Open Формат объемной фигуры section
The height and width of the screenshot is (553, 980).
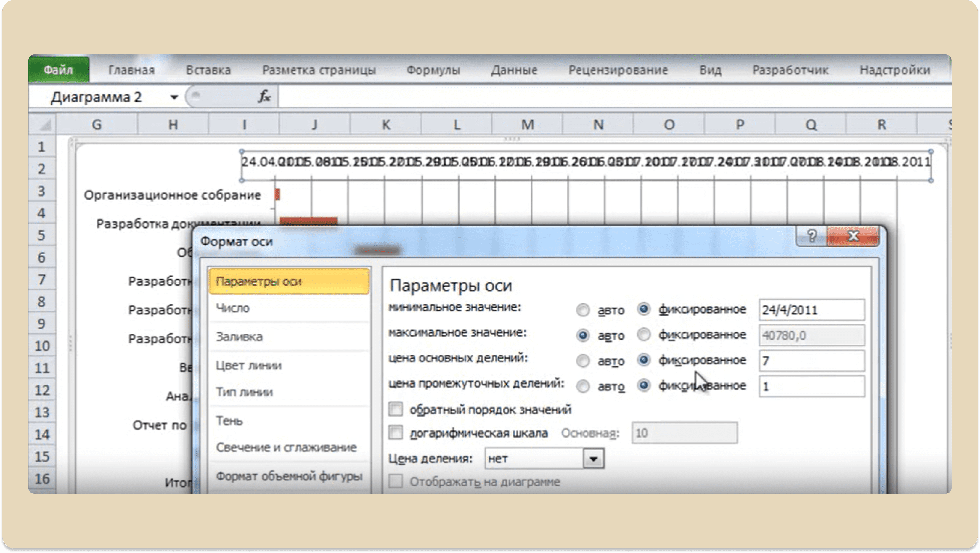coord(289,476)
